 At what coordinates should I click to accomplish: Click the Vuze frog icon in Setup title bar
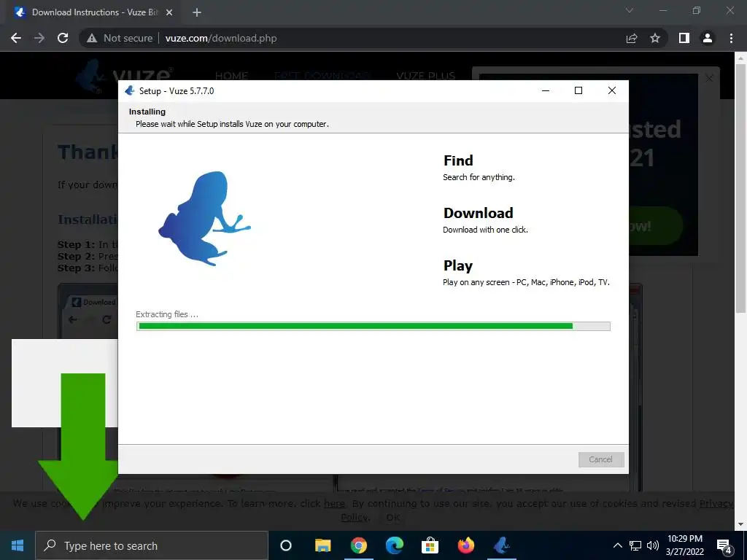click(x=130, y=90)
